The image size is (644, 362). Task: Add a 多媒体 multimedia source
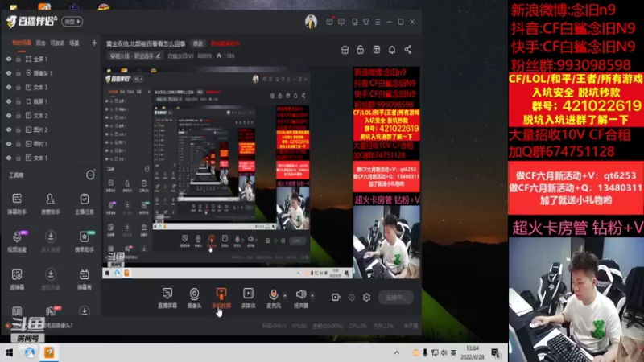(x=248, y=298)
